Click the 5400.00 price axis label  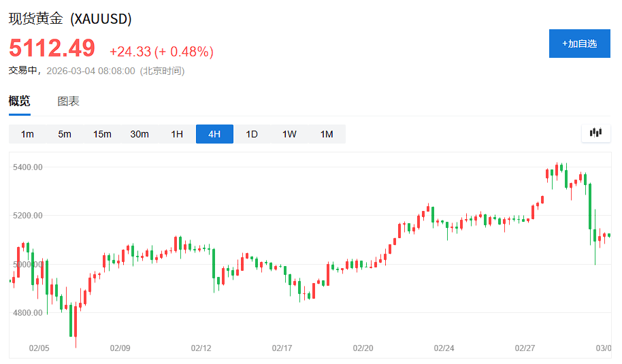tap(28, 167)
